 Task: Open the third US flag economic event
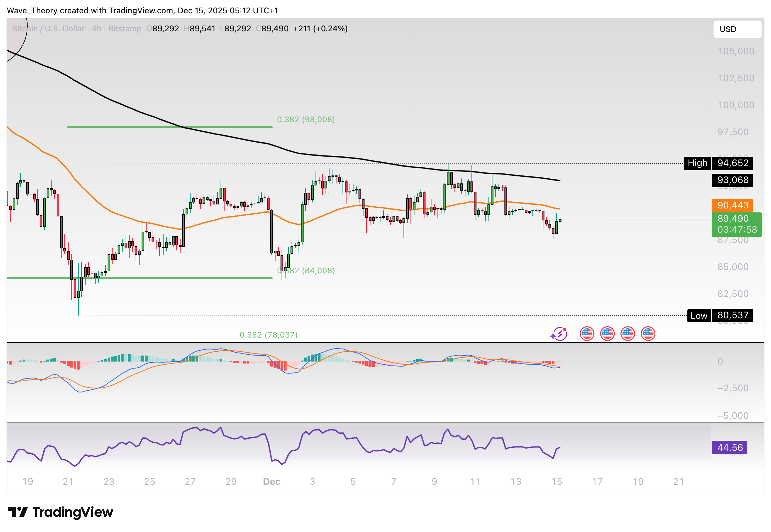[x=627, y=334]
